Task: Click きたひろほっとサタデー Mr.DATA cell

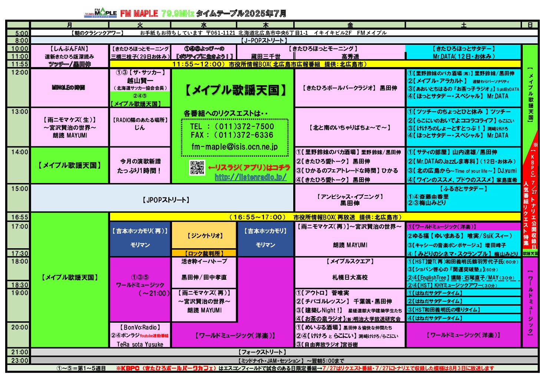Action: [x=463, y=52]
